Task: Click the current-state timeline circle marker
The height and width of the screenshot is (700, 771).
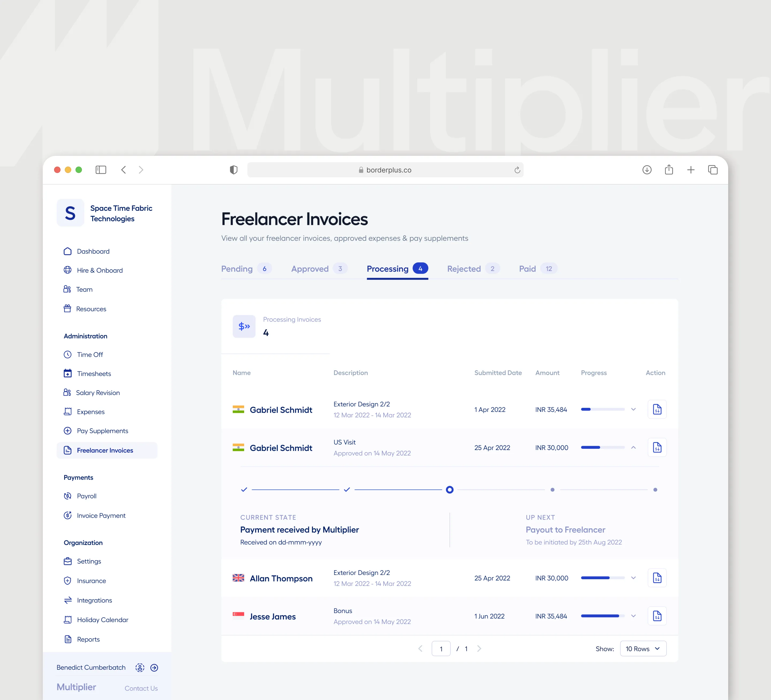Action: point(450,490)
